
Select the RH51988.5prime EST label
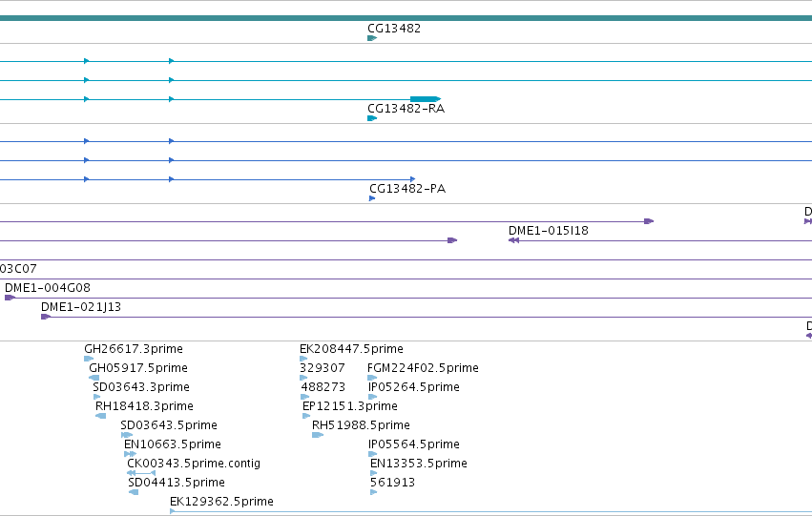[361, 425]
